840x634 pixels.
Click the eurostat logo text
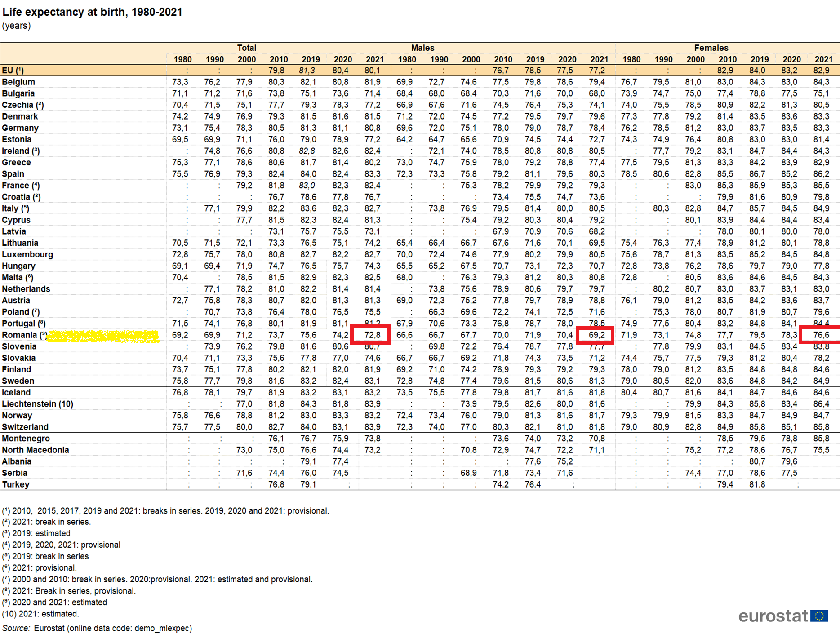(x=773, y=616)
